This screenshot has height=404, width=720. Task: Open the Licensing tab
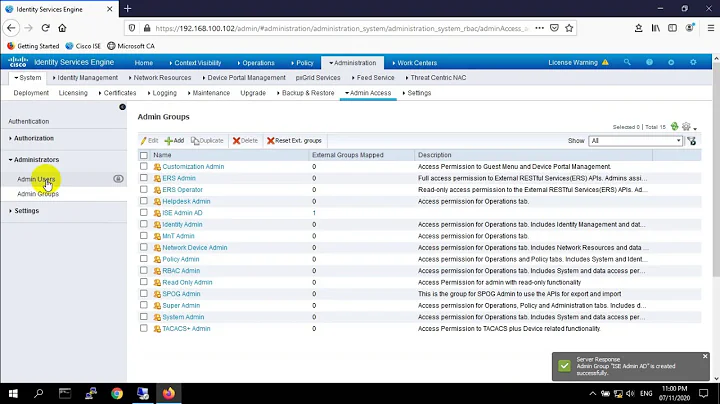73,93
